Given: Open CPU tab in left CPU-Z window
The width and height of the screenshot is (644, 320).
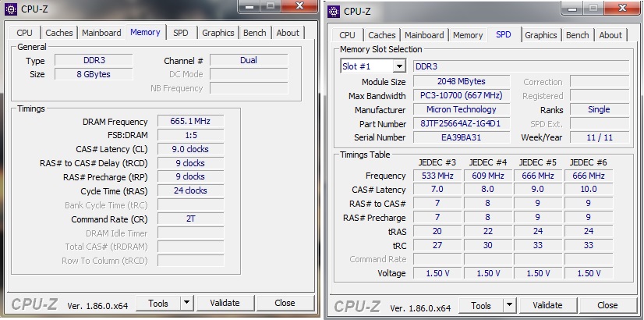Looking at the screenshot, I should tap(25, 33).
